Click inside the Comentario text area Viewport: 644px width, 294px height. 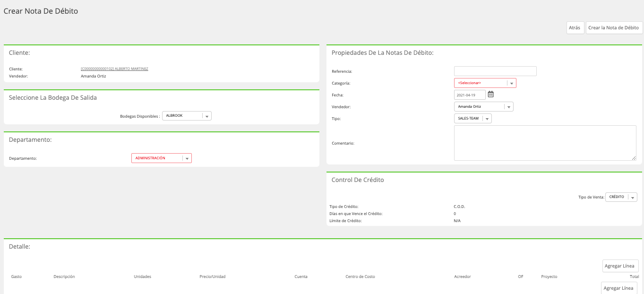(x=545, y=143)
